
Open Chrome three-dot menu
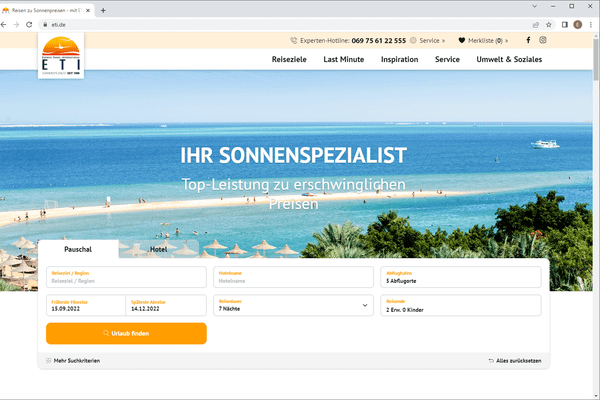point(591,24)
